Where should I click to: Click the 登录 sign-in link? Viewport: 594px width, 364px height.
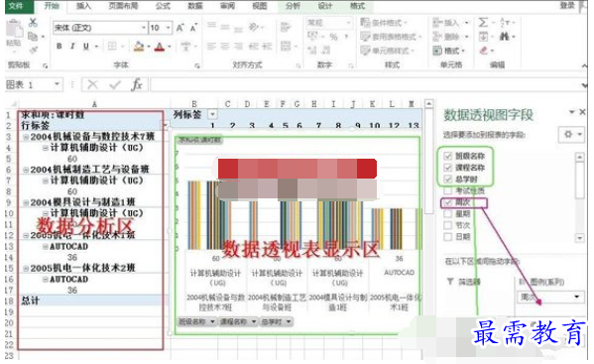[x=567, y=5]
